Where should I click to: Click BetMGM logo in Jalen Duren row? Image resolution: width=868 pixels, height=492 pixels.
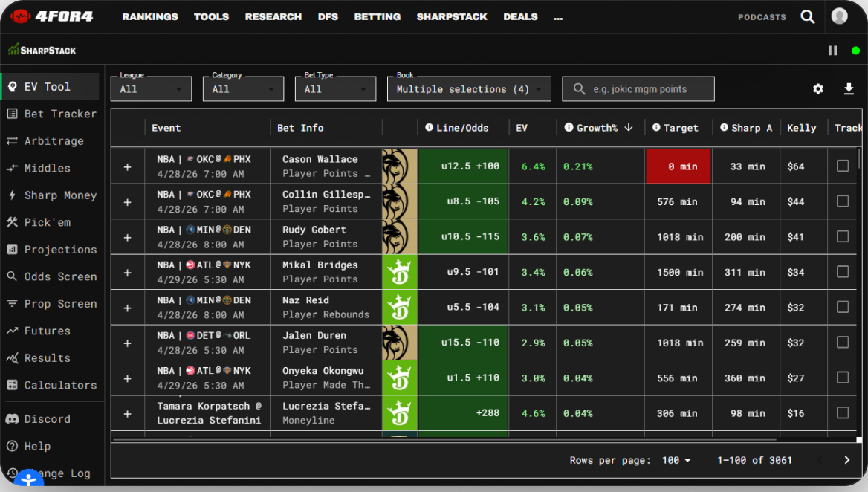coord(399,343)
